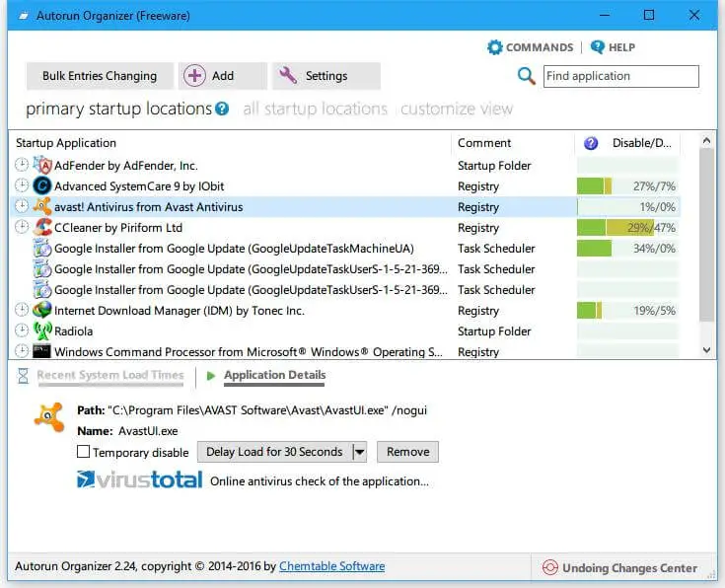Open the Chemtable Software link

click(x=332, y=566)
